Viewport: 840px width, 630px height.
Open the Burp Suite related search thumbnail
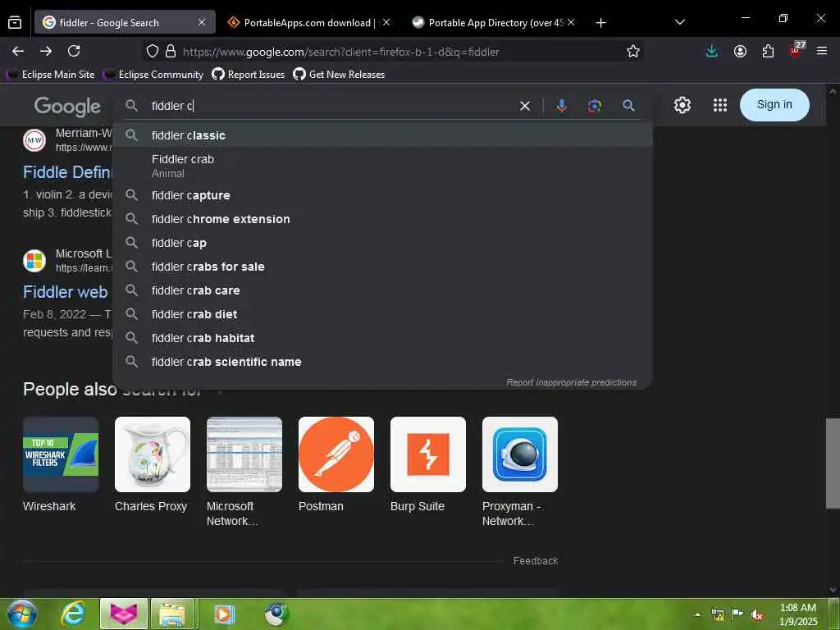point(428,454)
